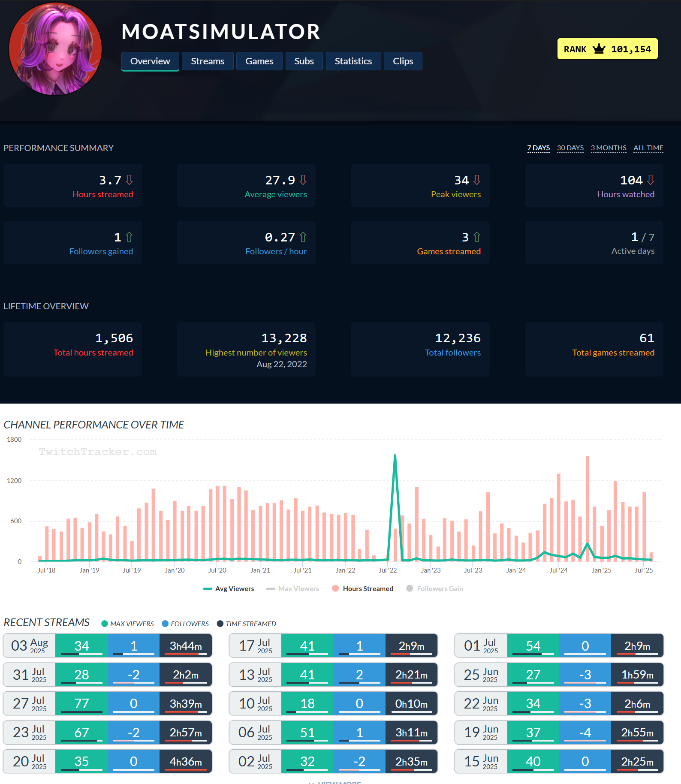Click up arrow beside Games streamed 3
The width and height of the screenshot is (681, 784).
pos(477,237)
